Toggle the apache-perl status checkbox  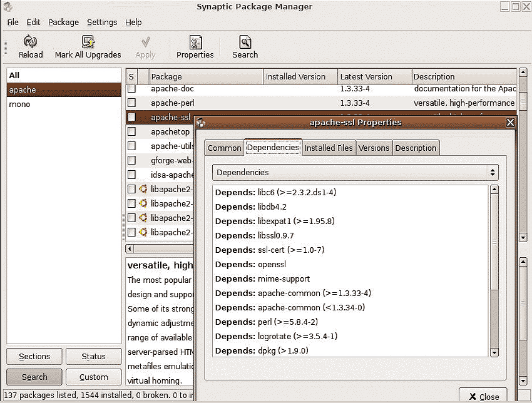(x=131, y=103)
